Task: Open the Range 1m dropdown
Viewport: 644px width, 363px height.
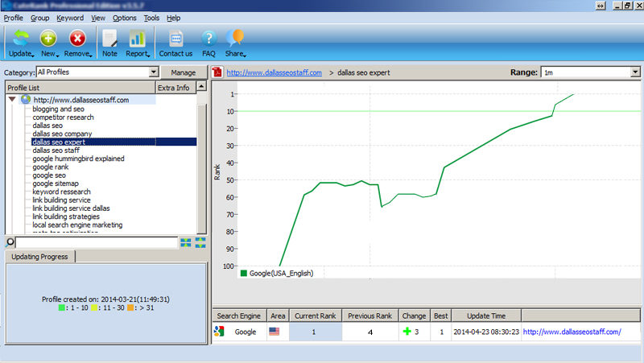Action: coord(635,72)
